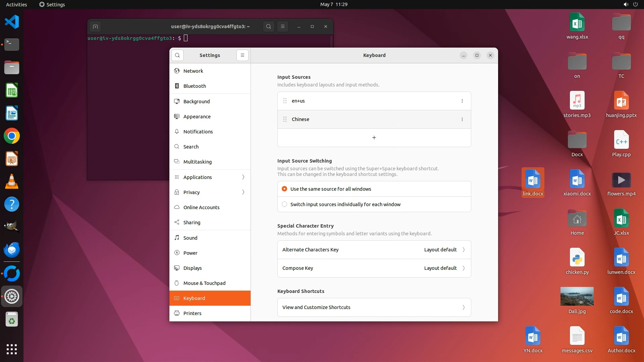The width and height of the screenshot is (644, 362).
Task: Click the terminal search icon
Action: (x=268, y=26)
